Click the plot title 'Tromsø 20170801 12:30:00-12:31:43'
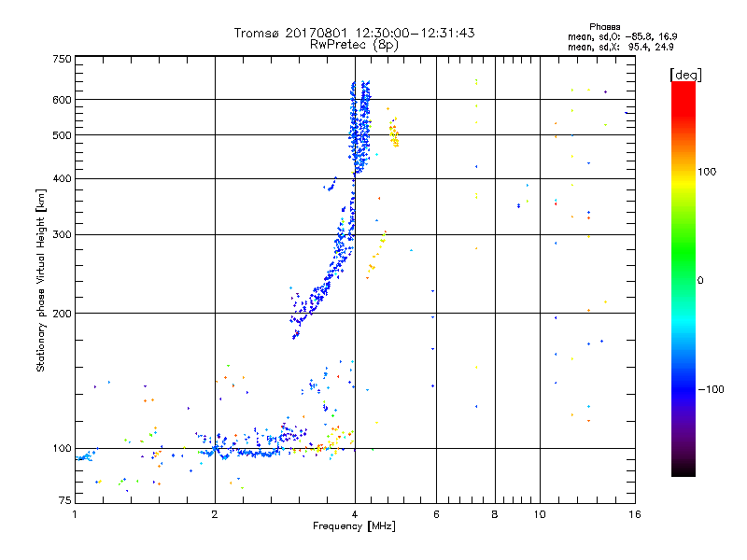 (x=354, y=33)
